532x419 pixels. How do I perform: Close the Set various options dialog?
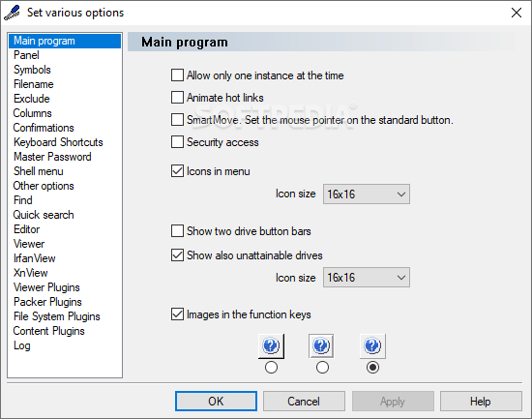(x=517, y=13)
